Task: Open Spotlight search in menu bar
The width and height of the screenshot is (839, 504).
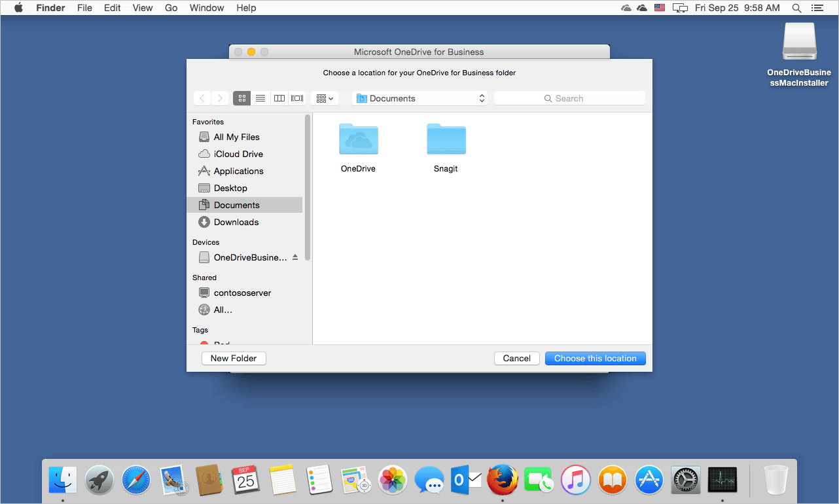Action: (x=796, y=8)
